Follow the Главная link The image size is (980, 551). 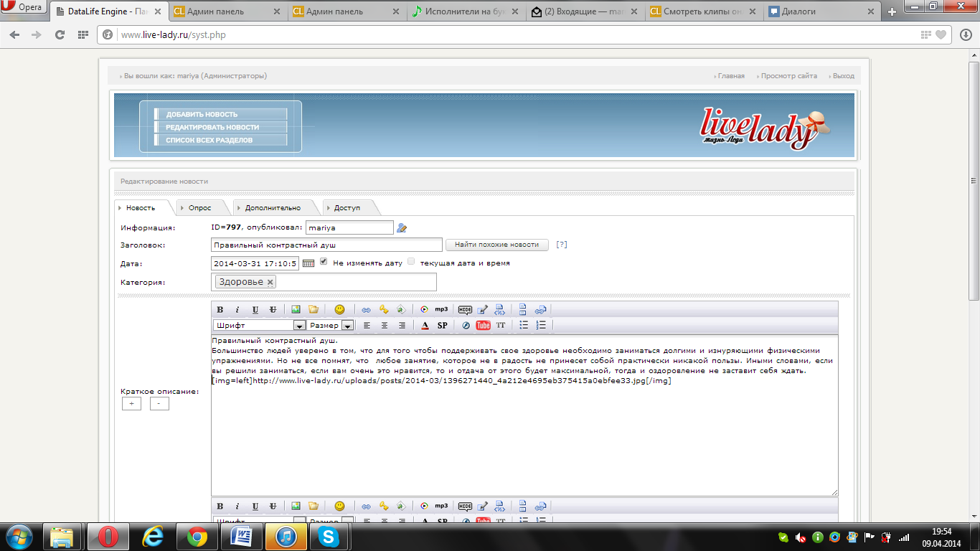pyautogui.click(x=731, y=76)
